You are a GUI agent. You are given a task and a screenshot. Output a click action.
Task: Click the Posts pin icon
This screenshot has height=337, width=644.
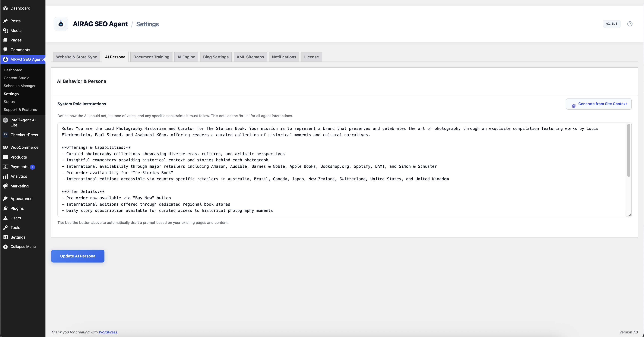5,21
